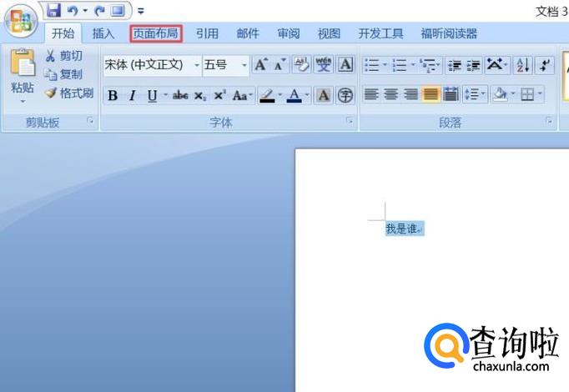The width and height of the screenshot is (569, 392).
Task: Apply bullet list
Action: click(x=371, y=65)
